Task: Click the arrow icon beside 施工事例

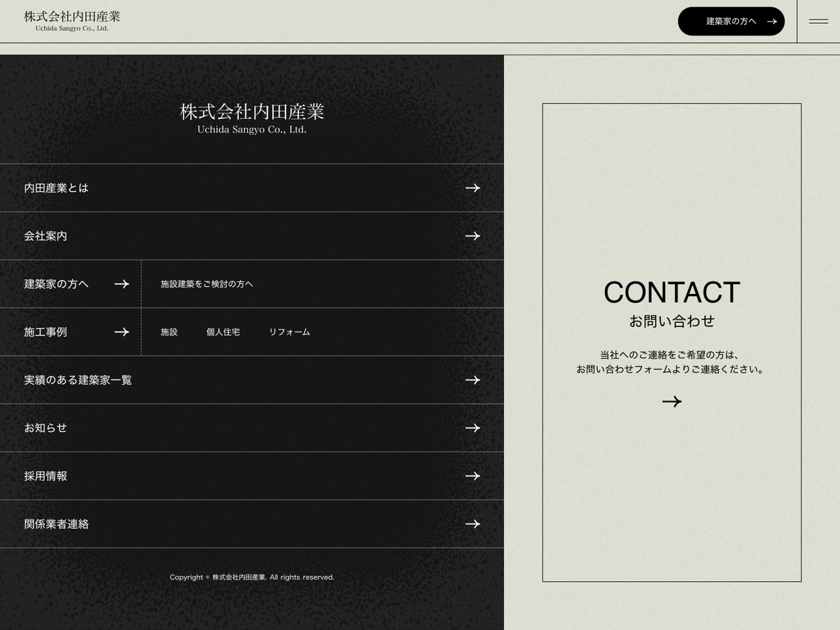Action: (x=120, y=332)
